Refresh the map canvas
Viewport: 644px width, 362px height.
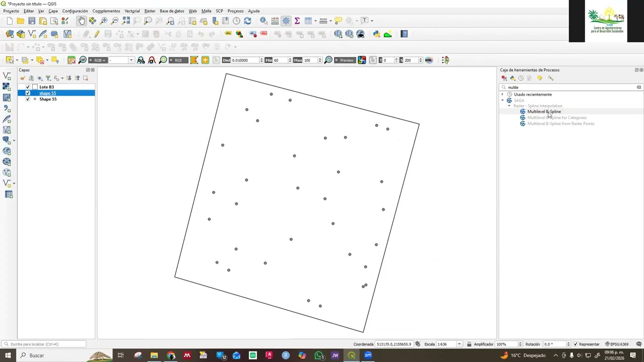pos(248,21)
